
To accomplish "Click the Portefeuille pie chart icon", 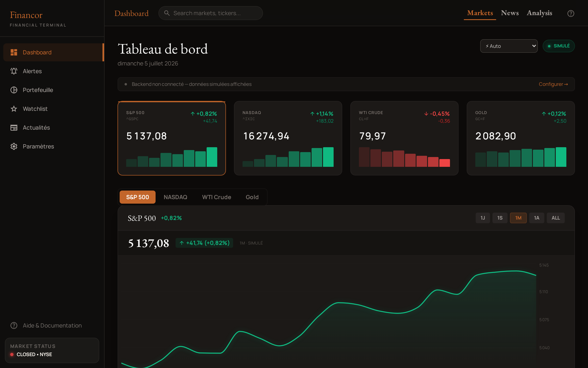I will click(14, 90).
